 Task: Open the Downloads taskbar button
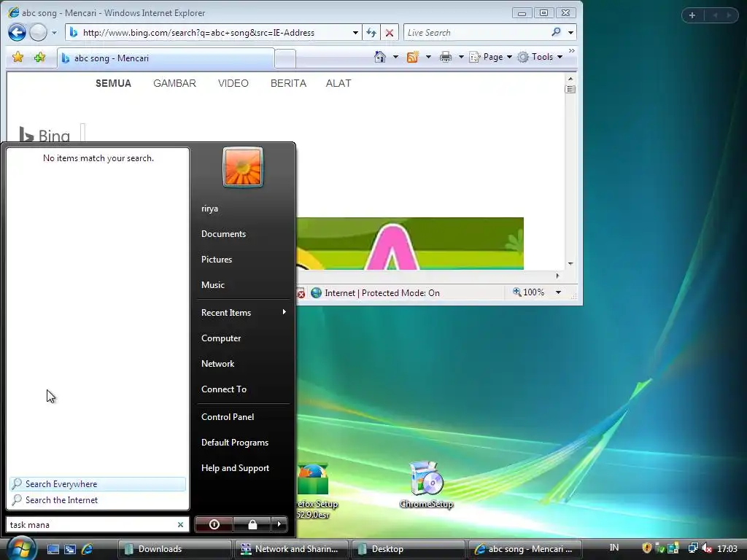tap(174, 549)
